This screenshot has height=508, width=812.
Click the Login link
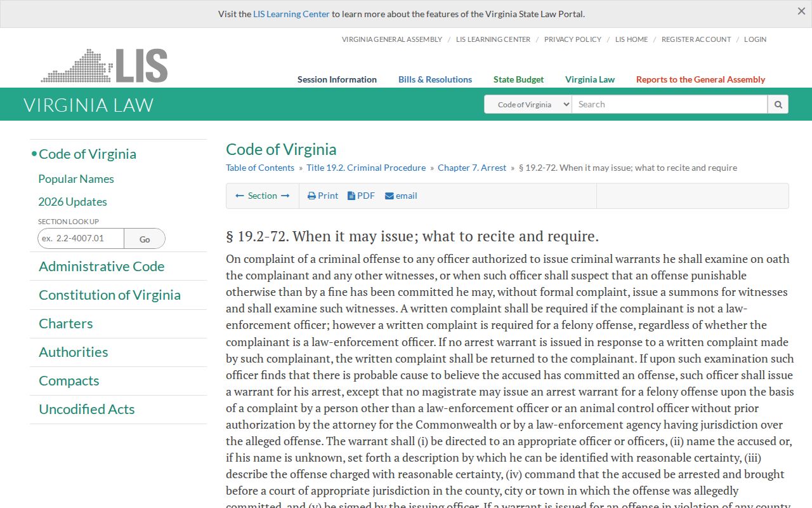click(755, 39)
